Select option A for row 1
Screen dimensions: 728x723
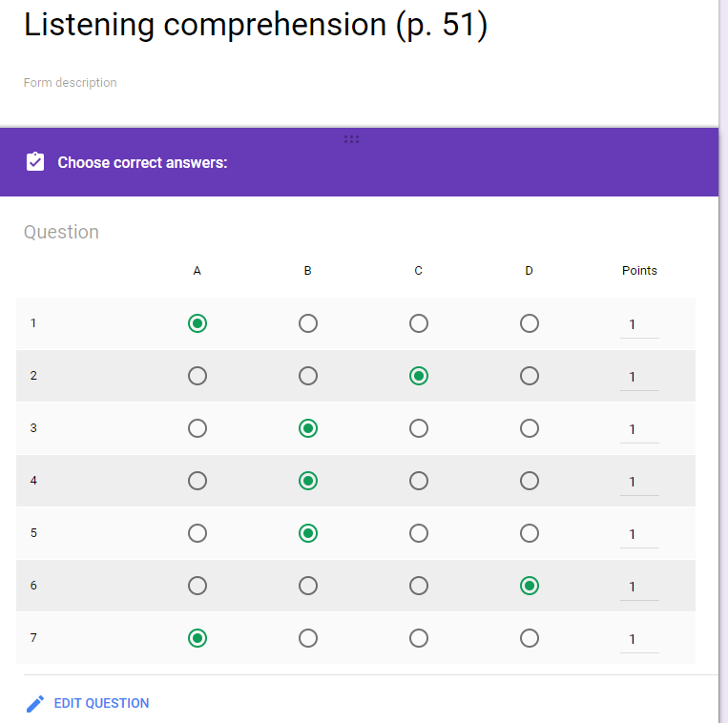click(x=198, y=323)
